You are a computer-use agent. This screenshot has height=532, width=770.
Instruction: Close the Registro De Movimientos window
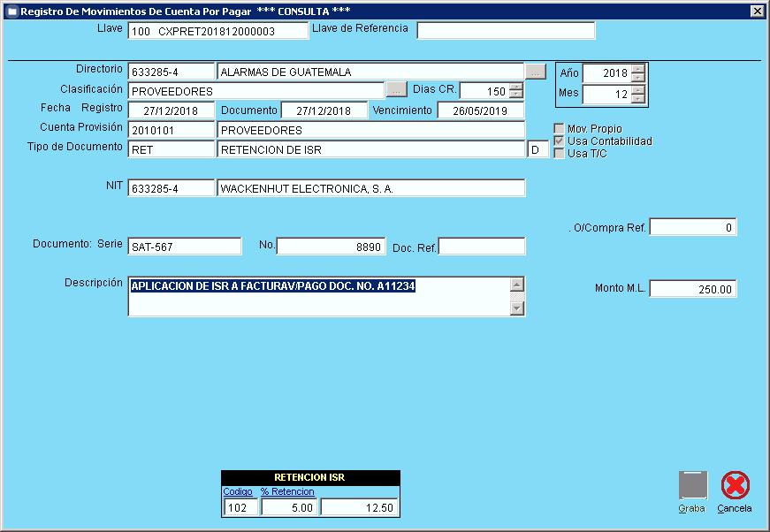(x=757, y=11)
